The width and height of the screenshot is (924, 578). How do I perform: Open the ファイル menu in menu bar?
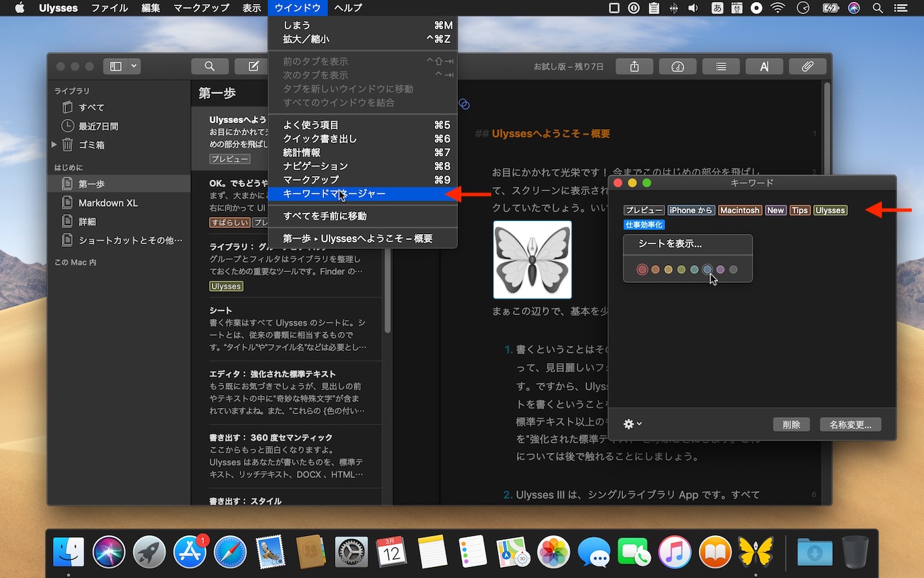(109, 8)
